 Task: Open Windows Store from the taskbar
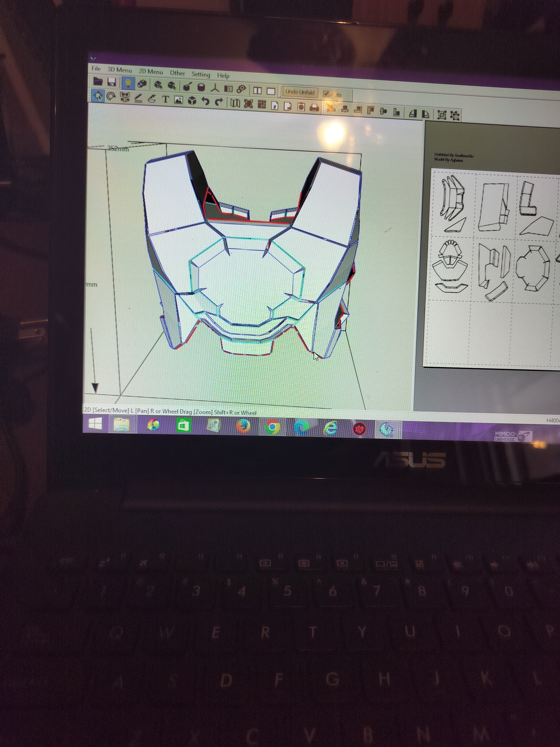click(184, 425)
